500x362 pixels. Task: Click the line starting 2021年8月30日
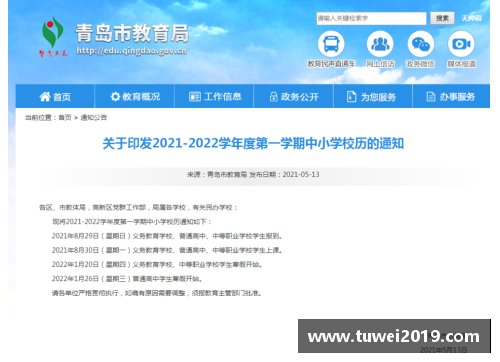coord(167,250)
